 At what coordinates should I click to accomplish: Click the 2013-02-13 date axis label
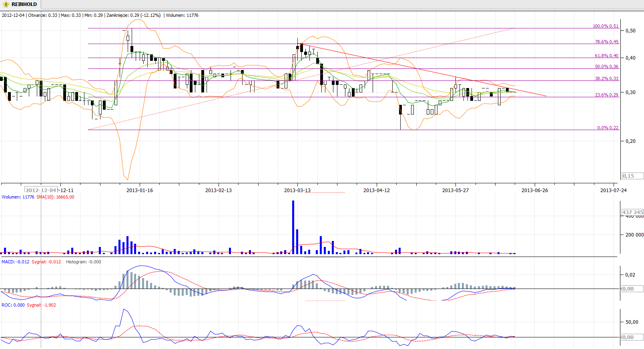pyautogui.click(x=219, y=190)
